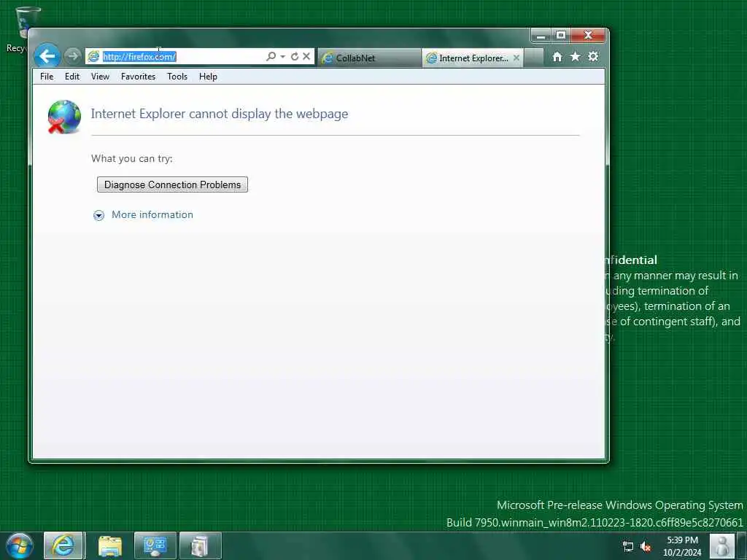Click the show desktop strip

point(742,546)
